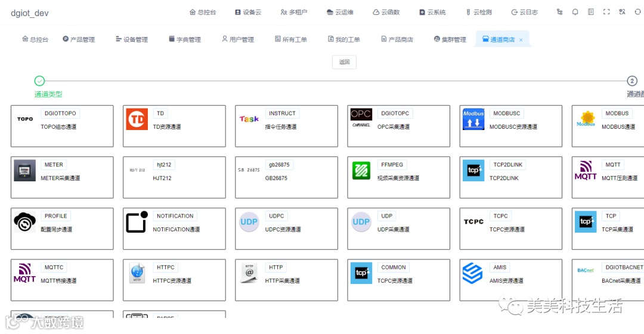644x334 pixels.
Task: Open the 云运维 top navigation menu
Action: [340, 13]
